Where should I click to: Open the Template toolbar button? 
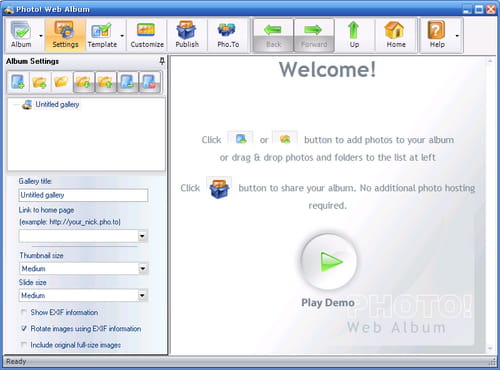tap(102, 35)
